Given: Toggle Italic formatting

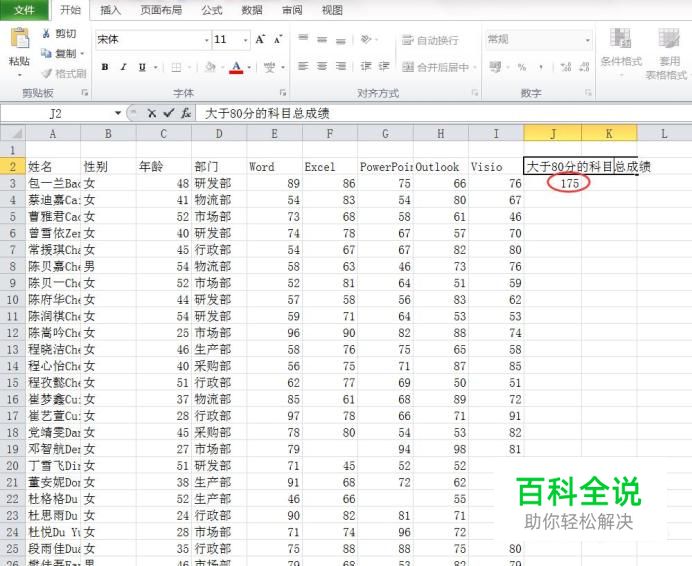Looking at the screenshot, I should [124, 67].
